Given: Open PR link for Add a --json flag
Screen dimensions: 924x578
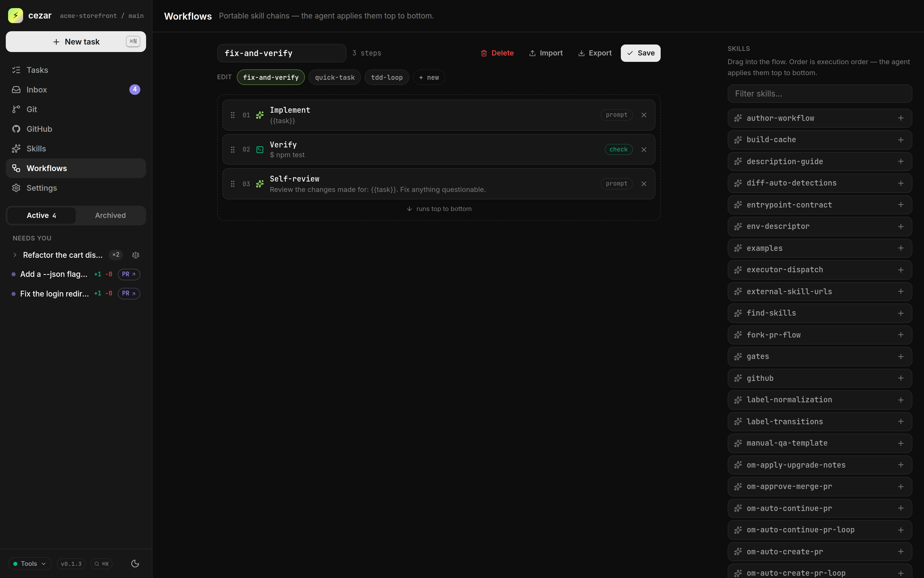Looking at the screenshot, I should [x=129, y=275].
